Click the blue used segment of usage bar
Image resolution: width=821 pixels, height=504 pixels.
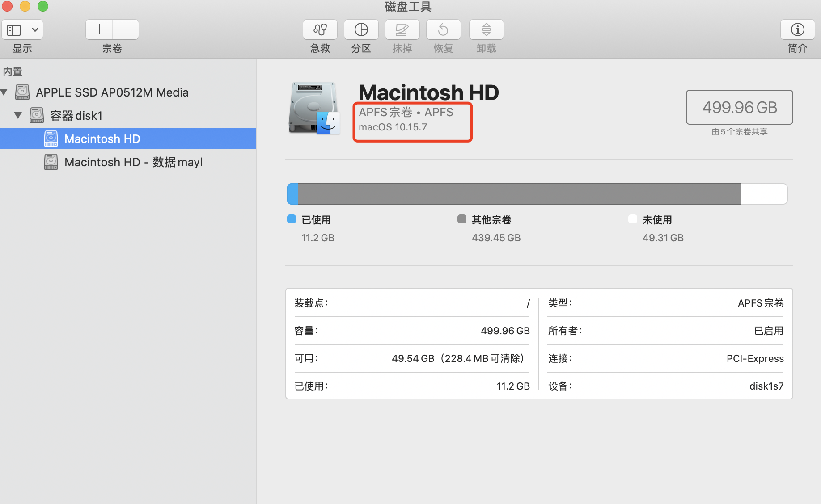(292, 194)
